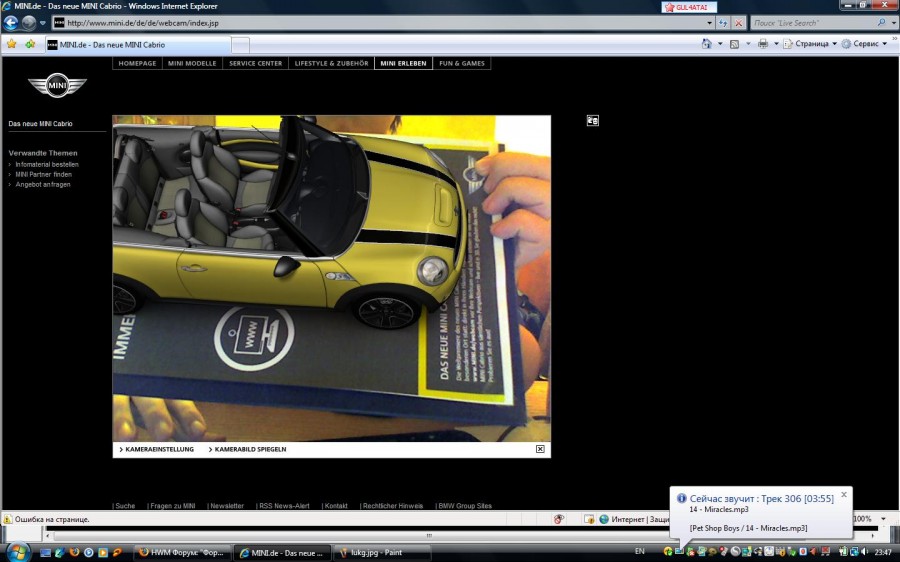
Task: Open the HWM Форум Firefox taskbar button
Action: [x=183, y=553]
